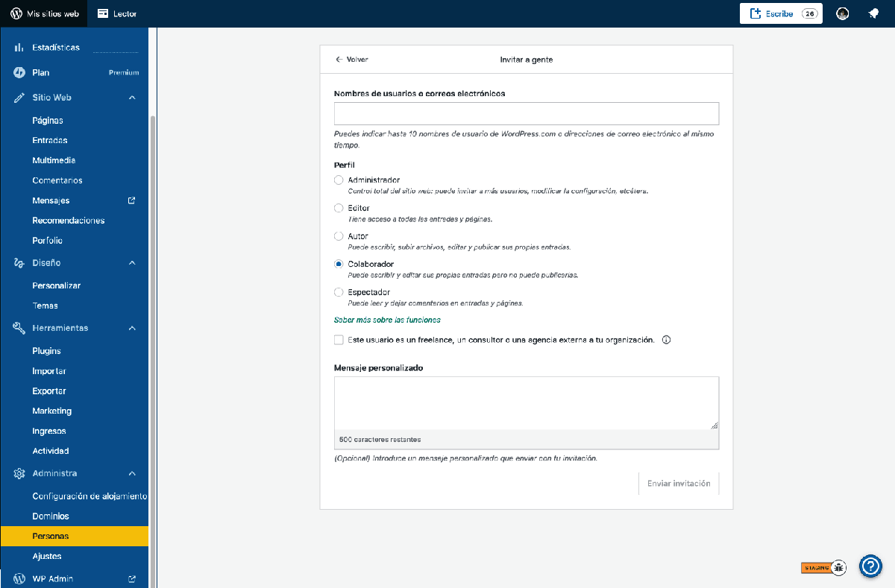Collapse the Sitio Web section

pos(132,98)
